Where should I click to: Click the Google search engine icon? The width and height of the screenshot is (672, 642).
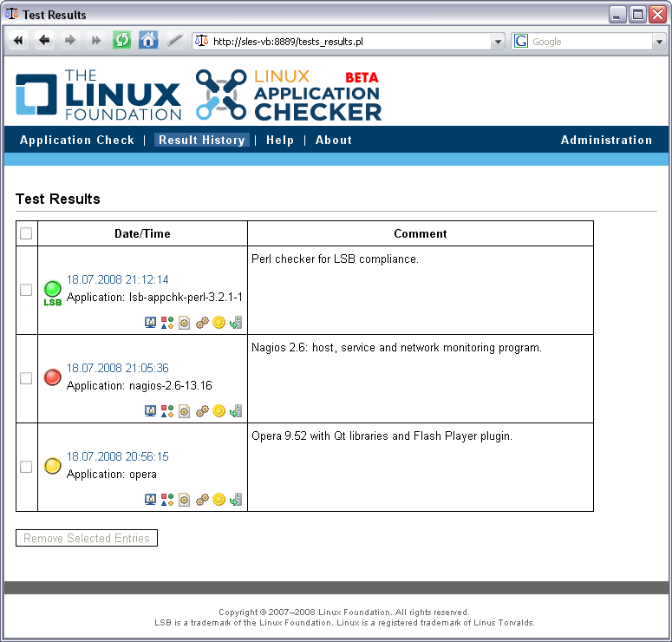pyautogui.click(x=521, y=41)
